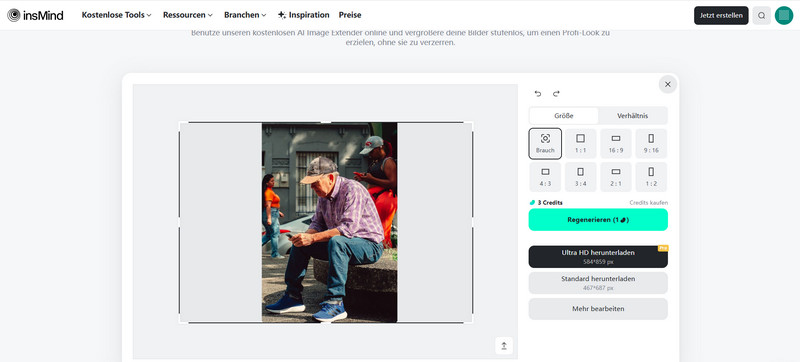Close the image extender editor
This screenshot has height=362, width=800.
[668, 84]
